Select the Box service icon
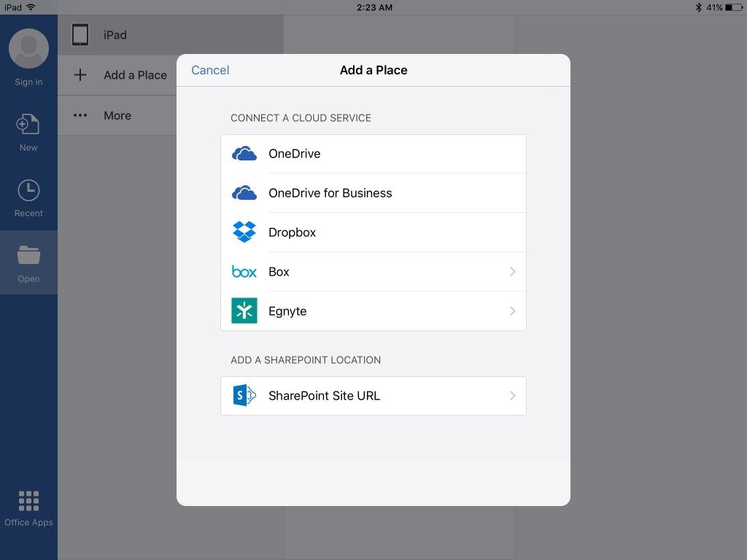This screenshot has width=747, height=560. pyautogui.click(x=244, y=271)
